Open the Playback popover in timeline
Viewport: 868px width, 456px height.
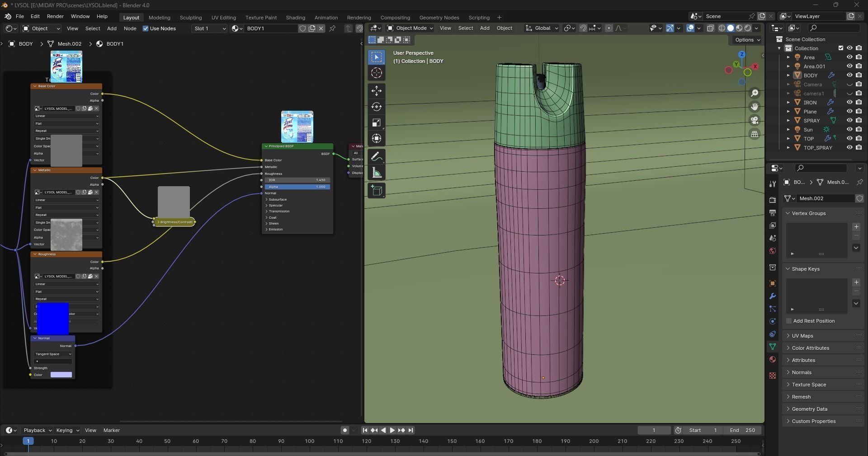38,430
